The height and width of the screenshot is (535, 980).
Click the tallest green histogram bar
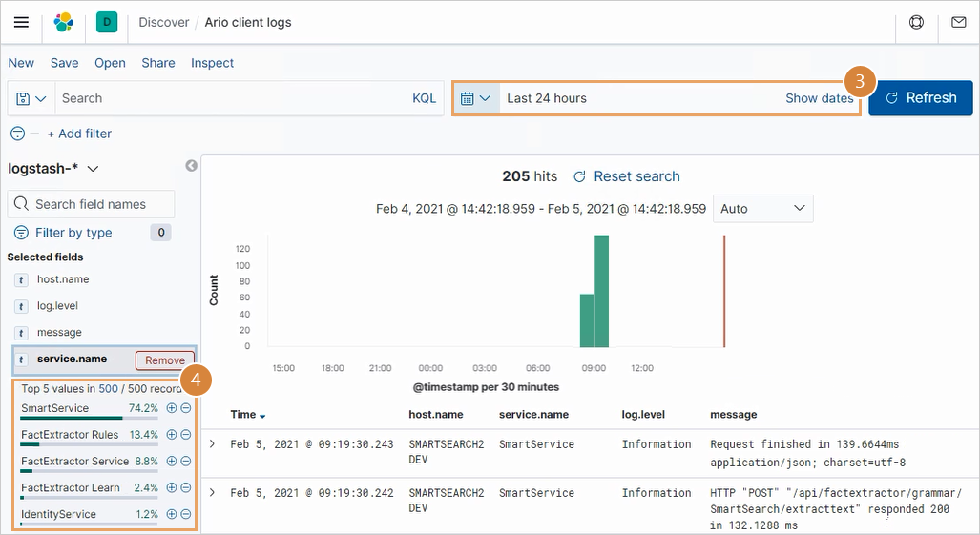pyautogui.click(x=601, y=291)
